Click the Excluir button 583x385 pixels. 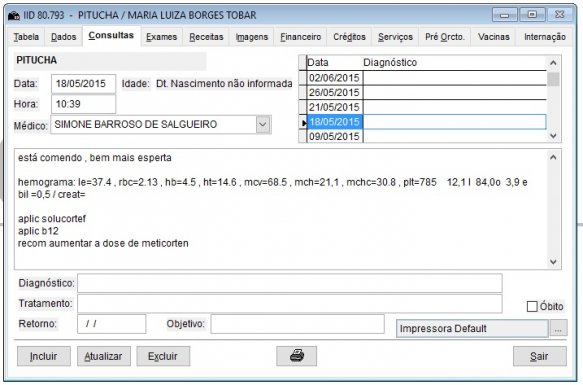pos(163,356)
